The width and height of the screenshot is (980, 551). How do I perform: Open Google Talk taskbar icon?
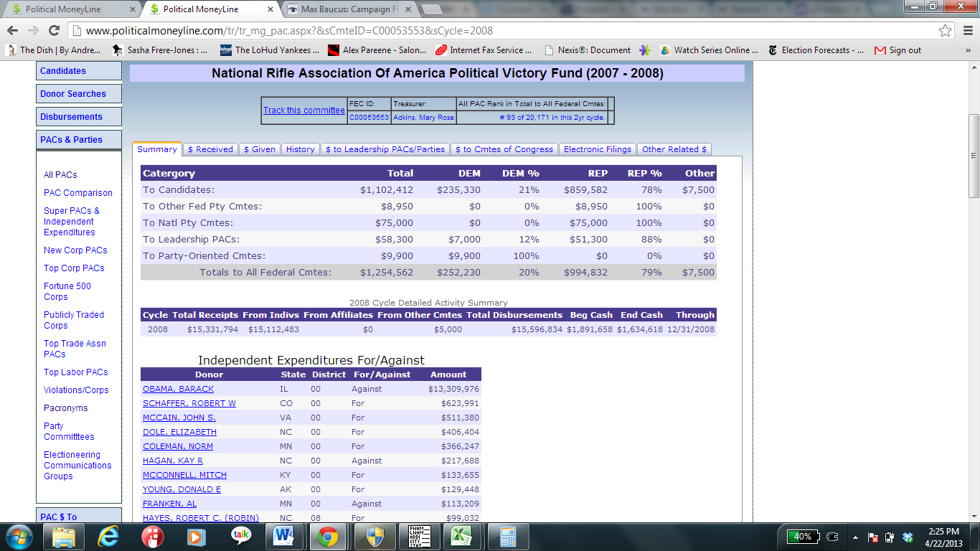coord(241,536)
